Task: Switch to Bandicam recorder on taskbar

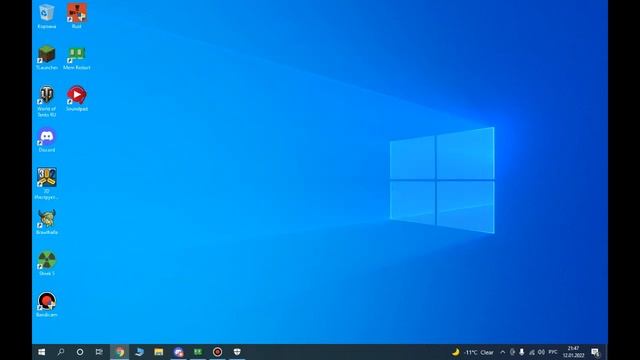Action: click(218, 352)
